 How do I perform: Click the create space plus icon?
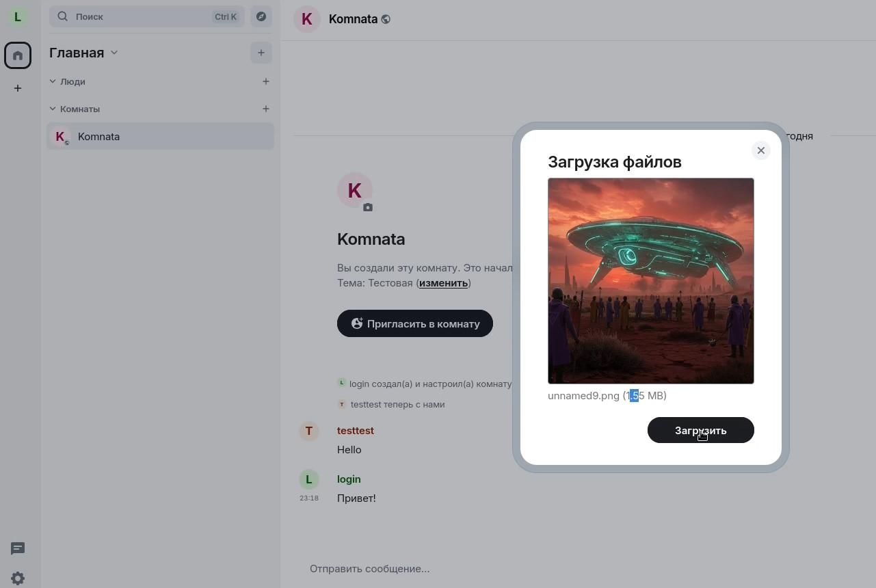(18, 88)
